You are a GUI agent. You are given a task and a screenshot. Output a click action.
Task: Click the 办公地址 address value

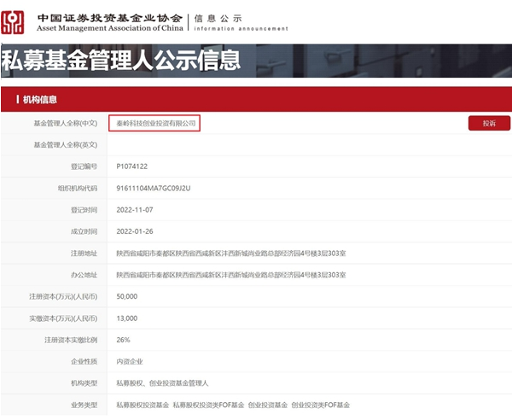click(231, 275)
